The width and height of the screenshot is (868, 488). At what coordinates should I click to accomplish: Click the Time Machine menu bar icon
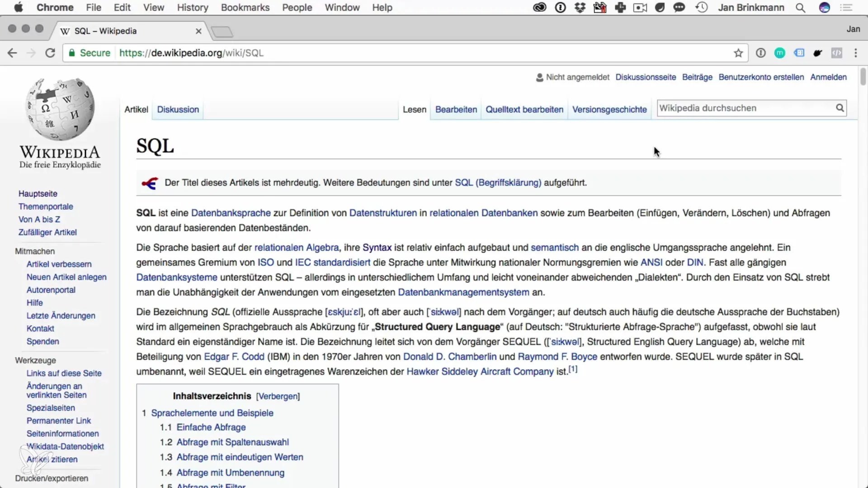[702, 7]
